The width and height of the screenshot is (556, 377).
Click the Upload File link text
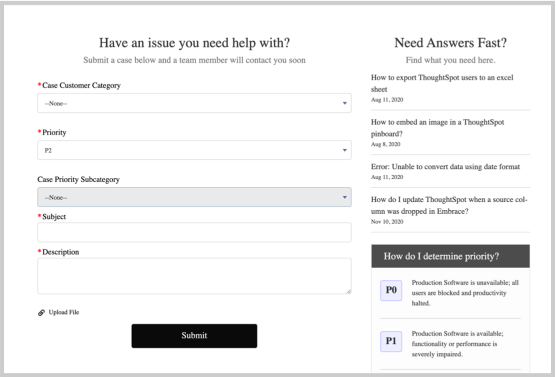click(64, 312)
